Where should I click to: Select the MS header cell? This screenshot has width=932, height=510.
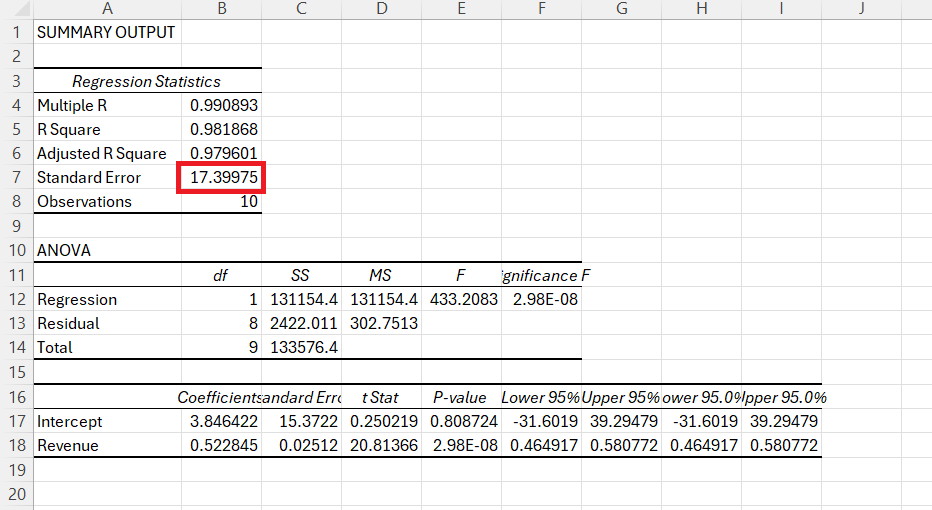pyautogui.click(x=381, y=275)
